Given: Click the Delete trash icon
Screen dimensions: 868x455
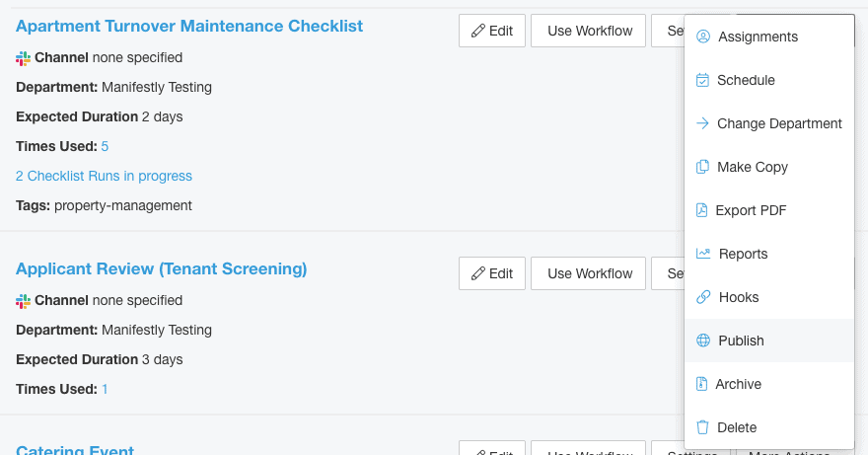Looking at the screenshot, I should pos(703,427).
